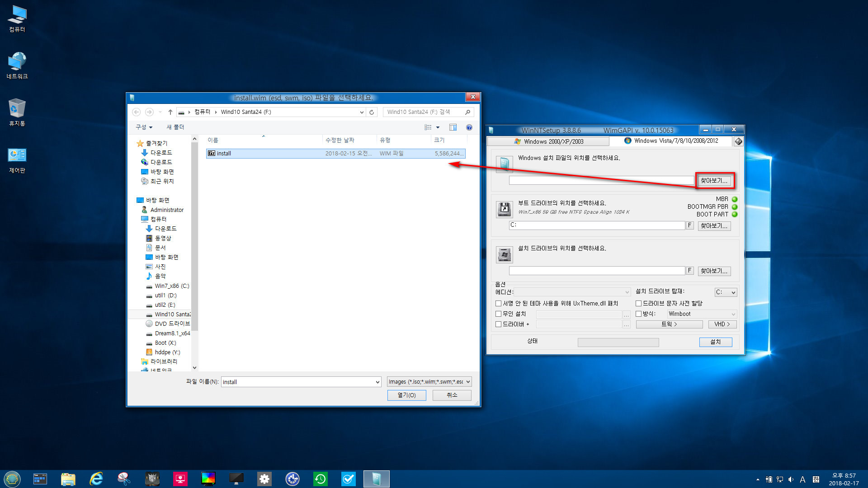Click New Folder in dialog toolbar

click(x=175, y=127)
